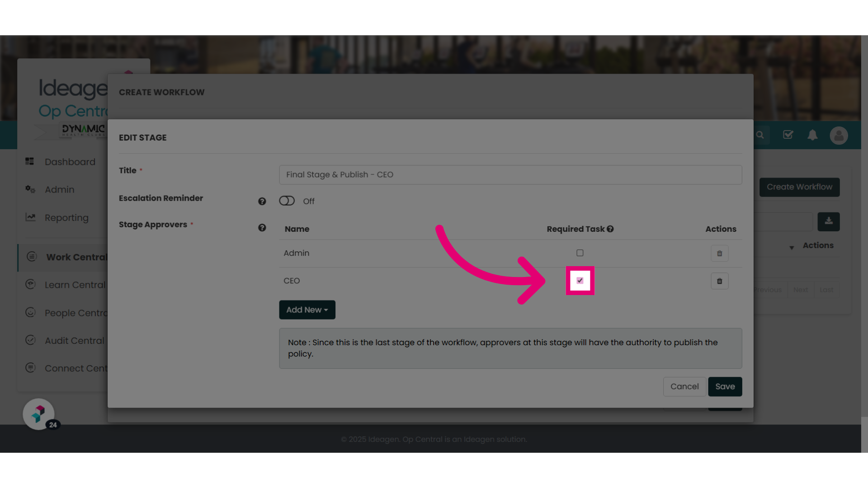
Task: Open Dashboard in the sidebar
Action: (70, 162)
